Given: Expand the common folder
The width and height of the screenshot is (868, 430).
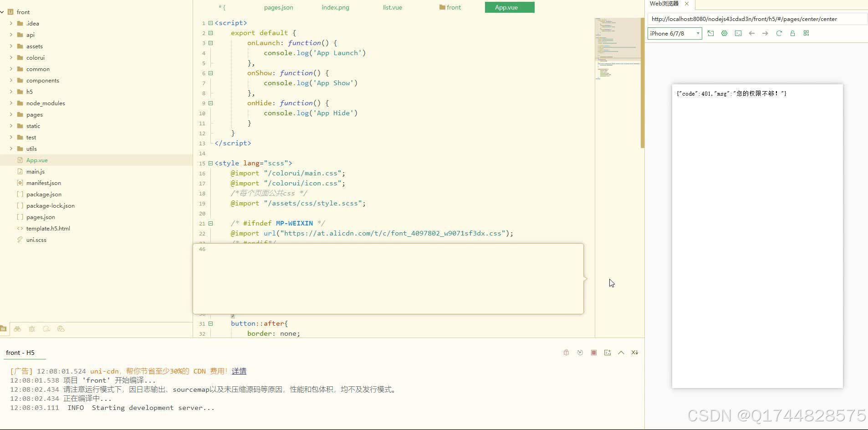Looking at the screenshot, I should tap(11, 69).
